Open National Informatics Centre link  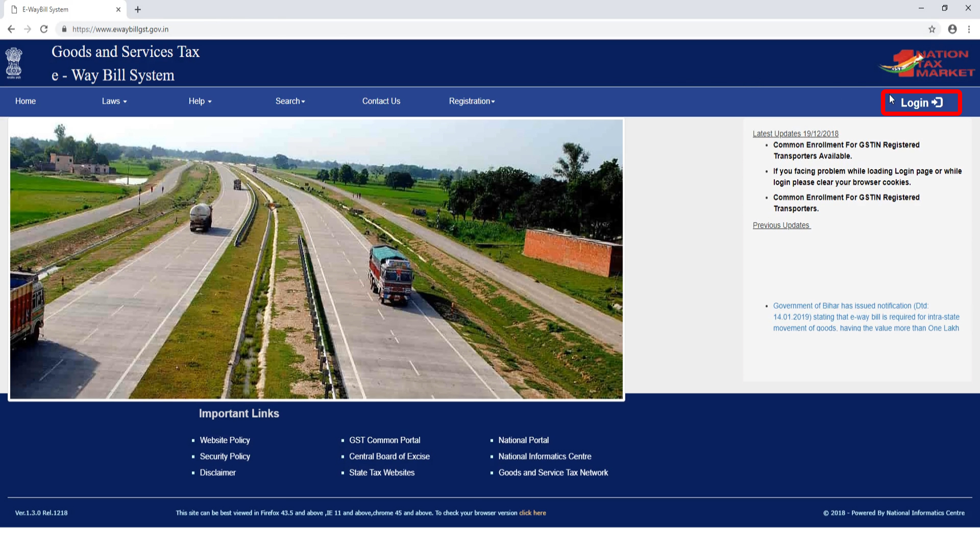click(545, 456)
